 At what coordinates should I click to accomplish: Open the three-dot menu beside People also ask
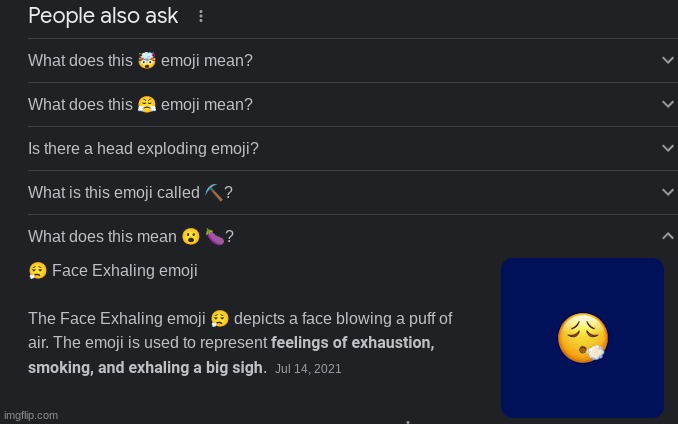pos(201,16)
